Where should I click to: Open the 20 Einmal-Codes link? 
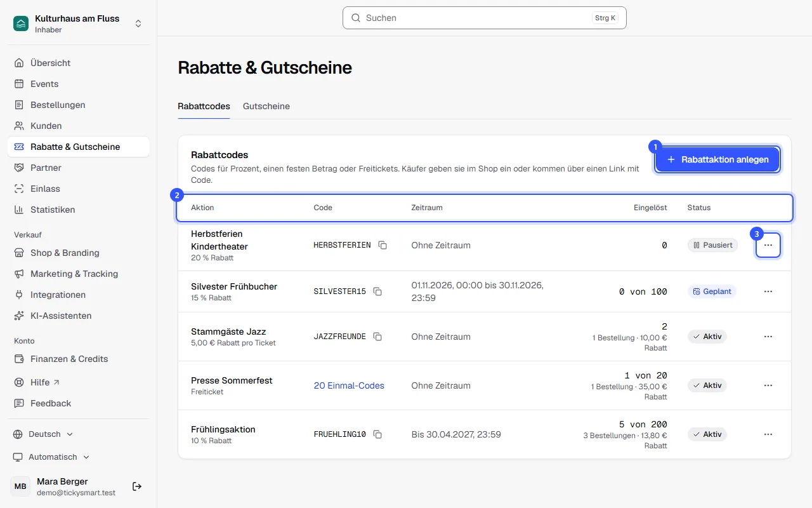pyautogui.click(x=349, y=385)
